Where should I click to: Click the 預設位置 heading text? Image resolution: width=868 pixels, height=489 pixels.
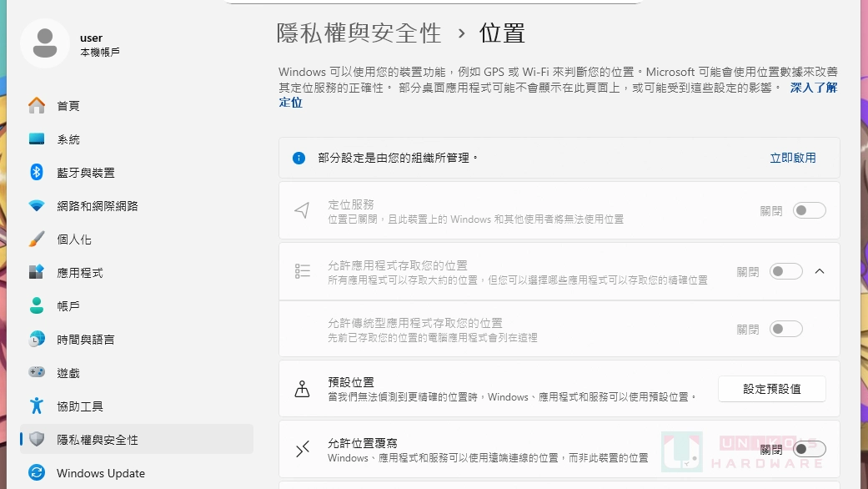351,382
